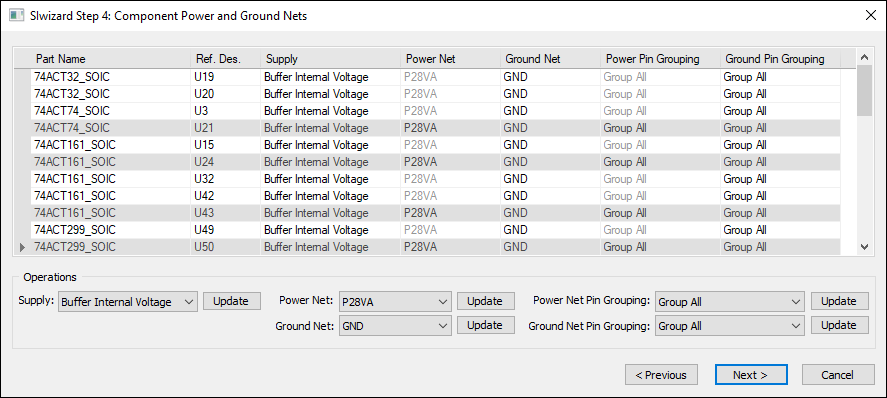Click Update for Power Net Pin Grouping
Image resolution: width=887 pixels, height=398 pixels.
point(839,301)
